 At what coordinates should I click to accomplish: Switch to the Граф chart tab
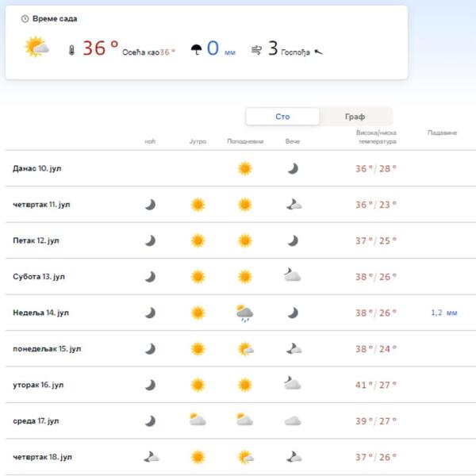355,117
